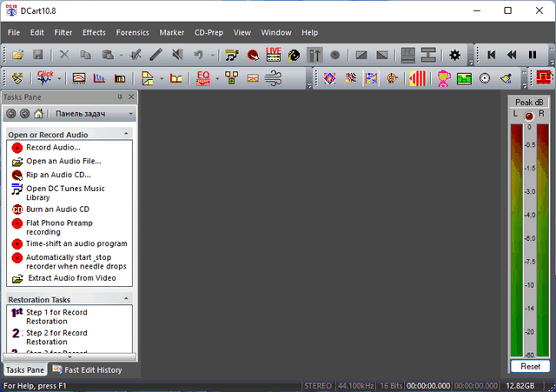Screen dimensions: 556x392
Task: Click the black gear settings icon
Action: (454, 55)
